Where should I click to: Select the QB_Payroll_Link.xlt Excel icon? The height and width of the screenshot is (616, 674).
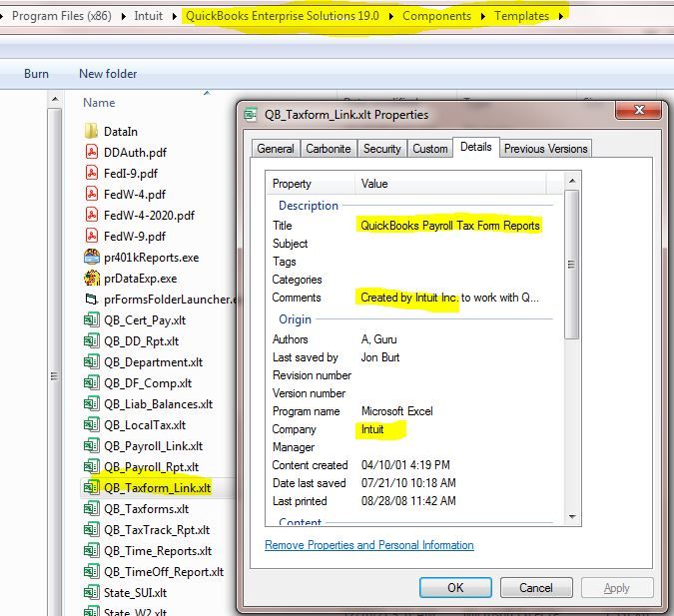pyautogui.click(x=91, y=445)
